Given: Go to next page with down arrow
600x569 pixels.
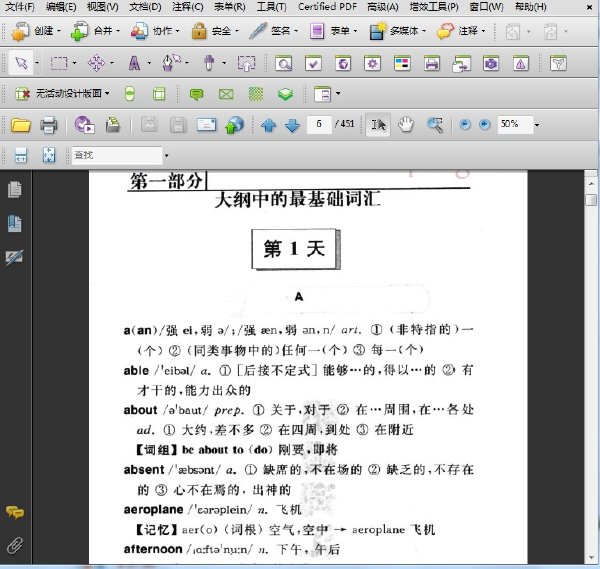Looking at the screenshot, I should click(292, 125).
